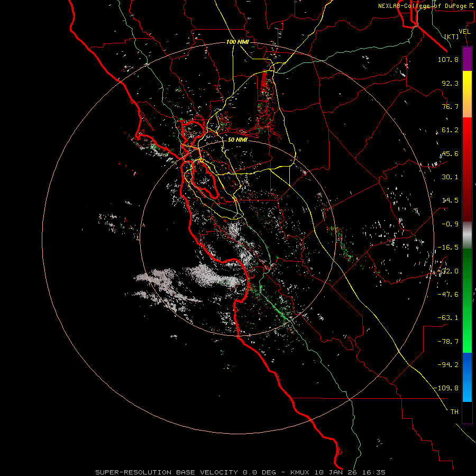This screenshot has height=476, width=476.
Task: Click the 61.2 velocity scale value
Action: click(450, 130)
